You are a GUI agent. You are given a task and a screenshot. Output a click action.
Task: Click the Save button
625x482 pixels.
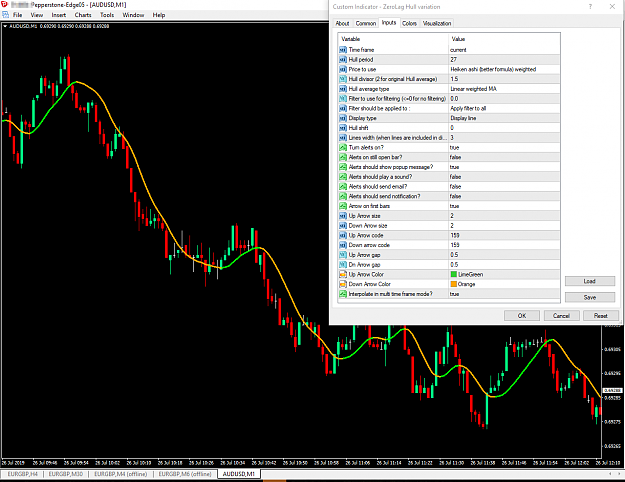(x=590, y=297)
